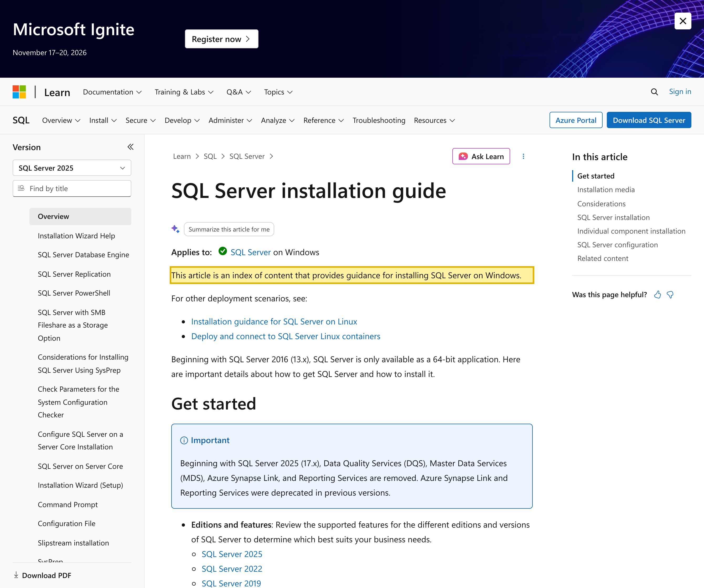The image size is (704, 588).
Task: Click the Download PDF arrow icon
Action: (x=16, y=575)
